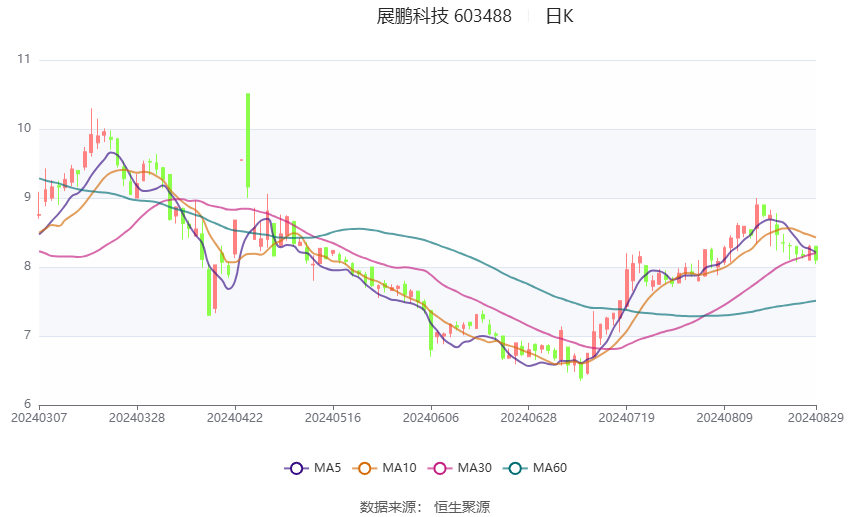Click the y-axis value 10
The height and width of the screenshot is (517, 850).
click(x=24, y=128)
